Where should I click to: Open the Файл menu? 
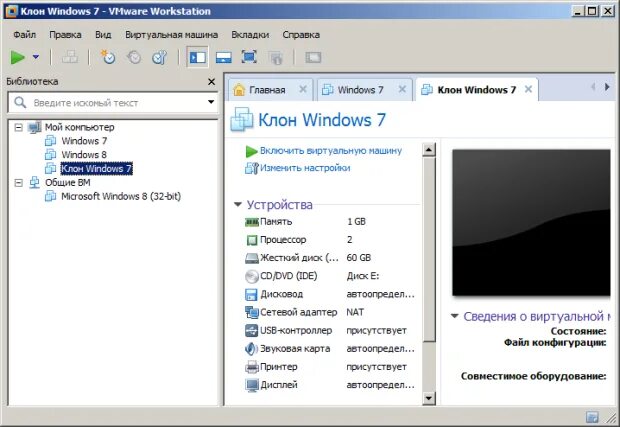click(x=25, y=35)
